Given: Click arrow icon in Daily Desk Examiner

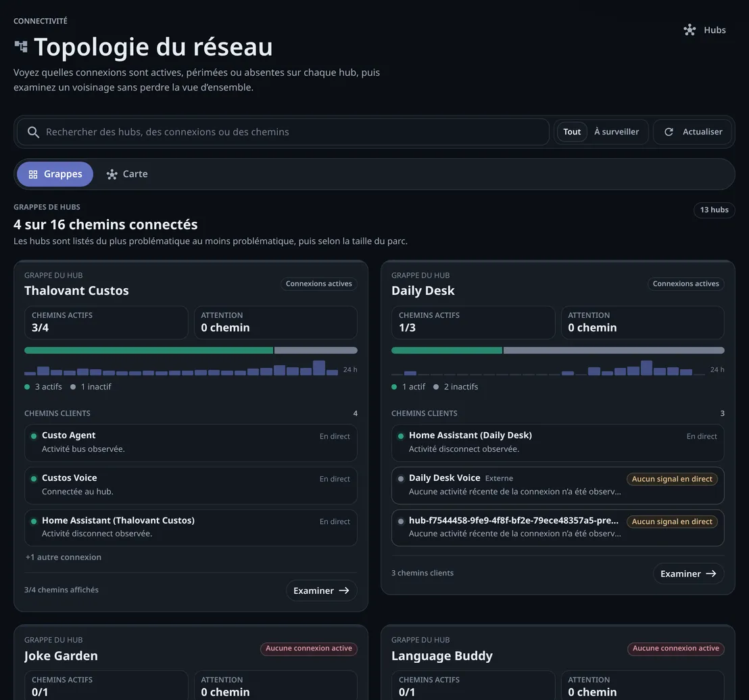Looking at the screenshot, I should (710, 574).
